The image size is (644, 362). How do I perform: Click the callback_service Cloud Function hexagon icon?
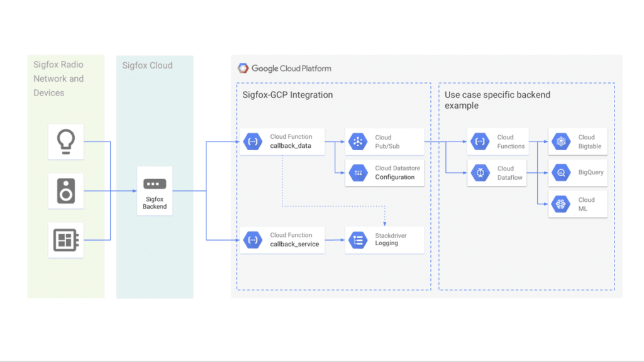[x=253, y=239]
